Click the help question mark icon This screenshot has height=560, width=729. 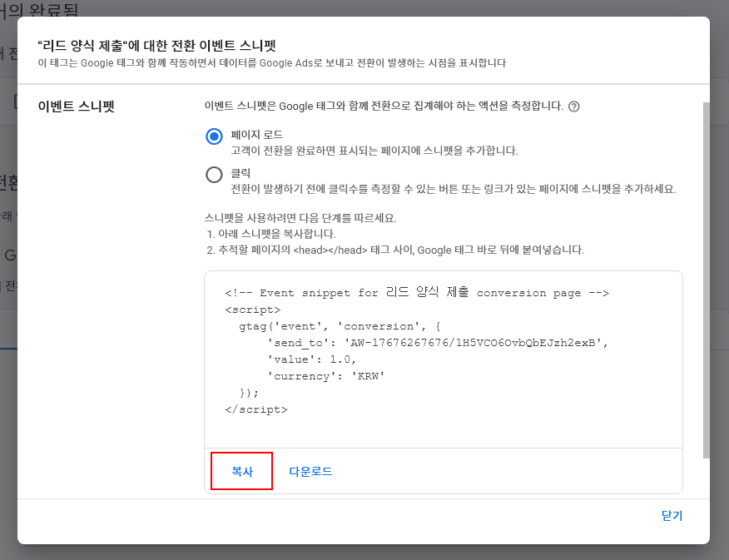coord(573,107)
